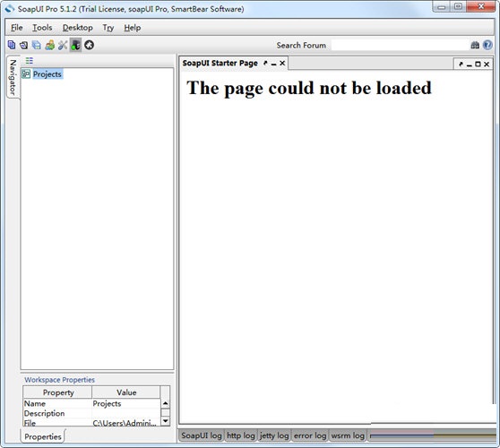Minimize the SoapUI Starter Page tab
500x448 pixels.
(273, 64)
